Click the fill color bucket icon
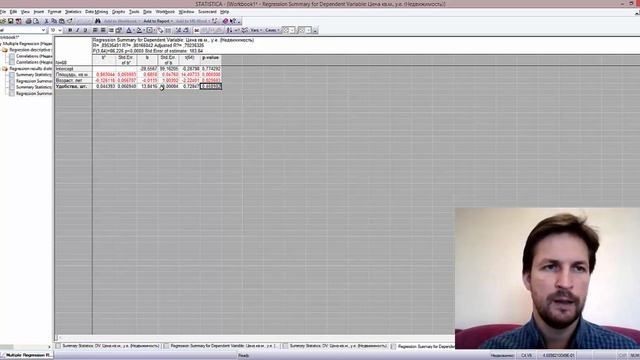640x360 pixels. pos(139,30)
